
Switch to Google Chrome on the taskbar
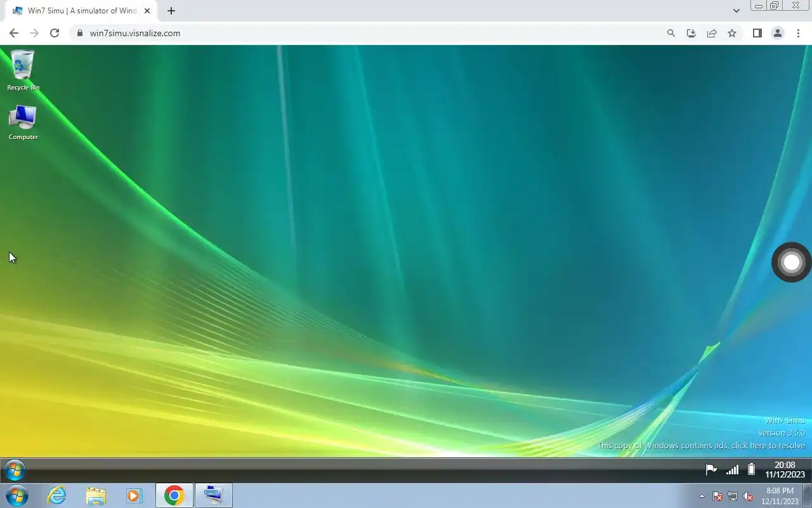tap(174, 495)
